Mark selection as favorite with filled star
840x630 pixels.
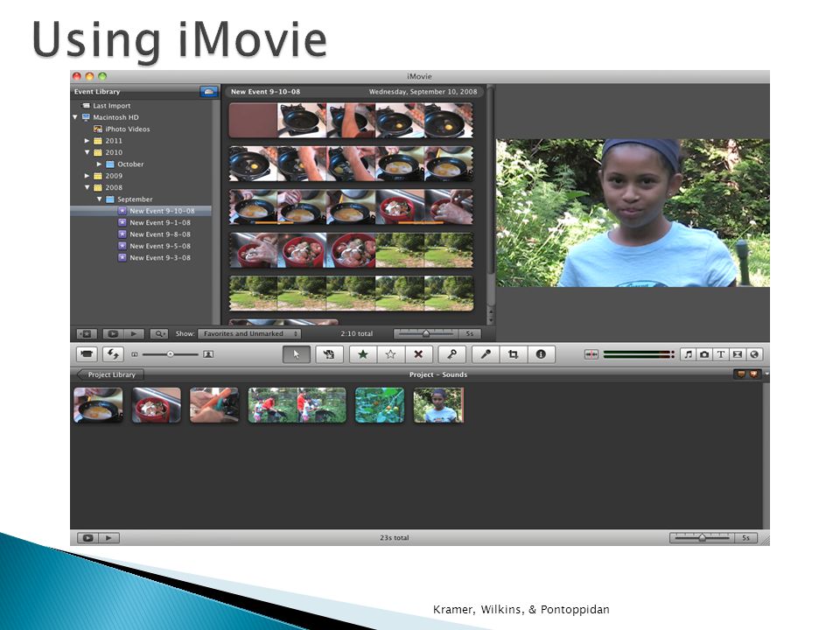[x=362, y=354]
